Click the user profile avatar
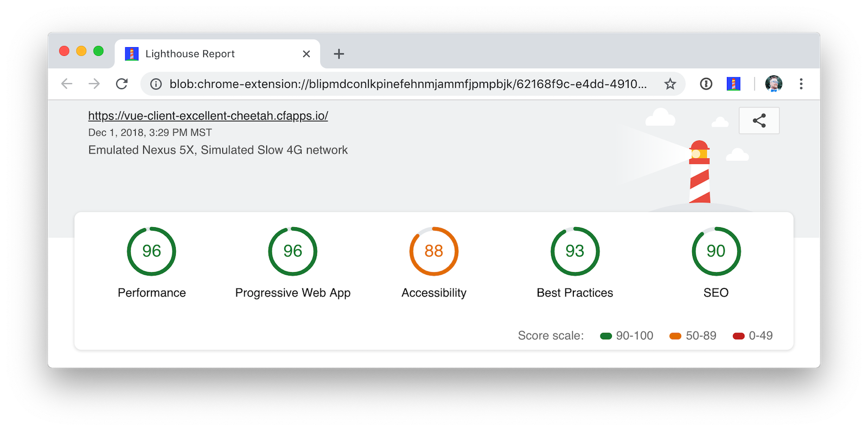 pos(774,84)
